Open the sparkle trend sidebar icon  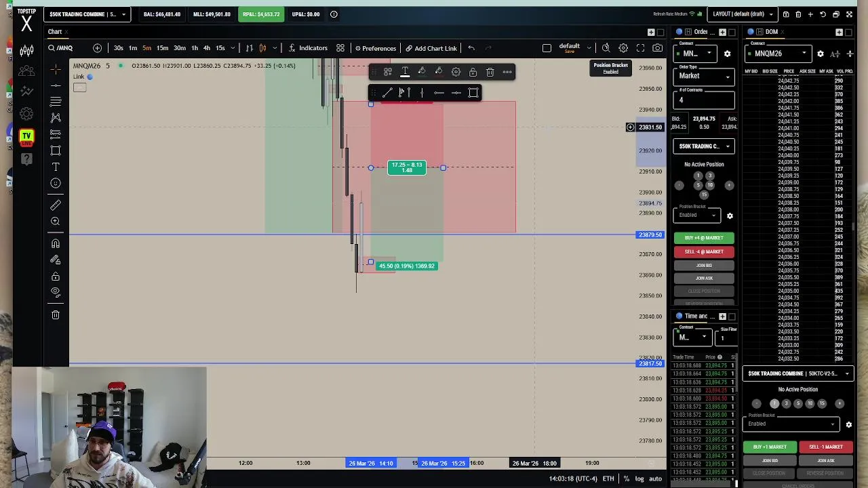[x=26, y=91]
